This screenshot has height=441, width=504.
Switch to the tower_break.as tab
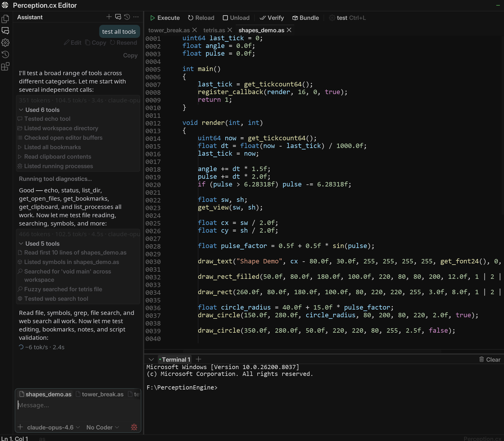(169, 30)
